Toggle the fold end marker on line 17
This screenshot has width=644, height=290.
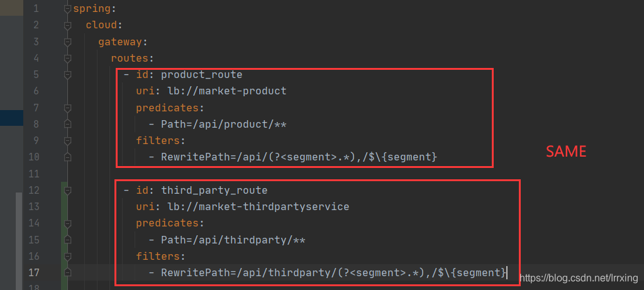[68, 272]
